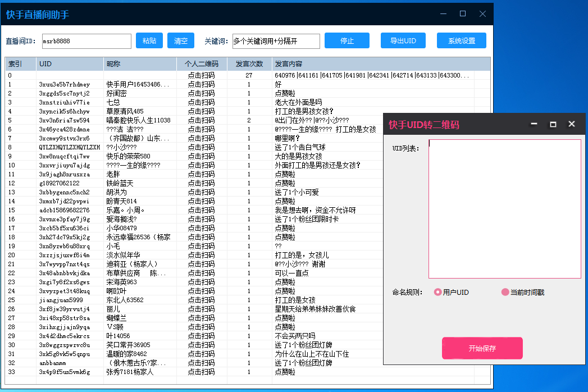Select nickname 快乐的荣荣580
The height and width of the screenshot is (392, 588).
click(x=128, y=157)
